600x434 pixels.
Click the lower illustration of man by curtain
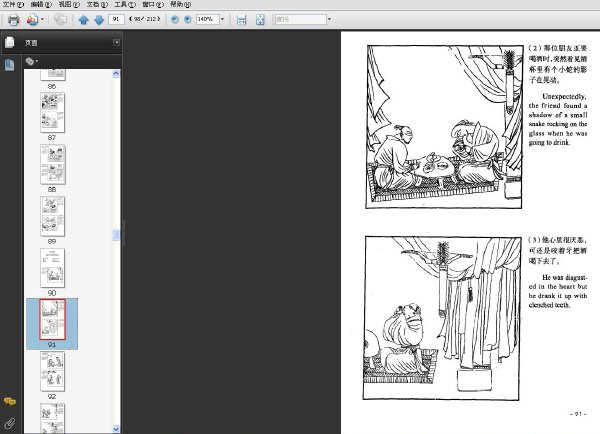pyautogui.click(x=442, y=318)
